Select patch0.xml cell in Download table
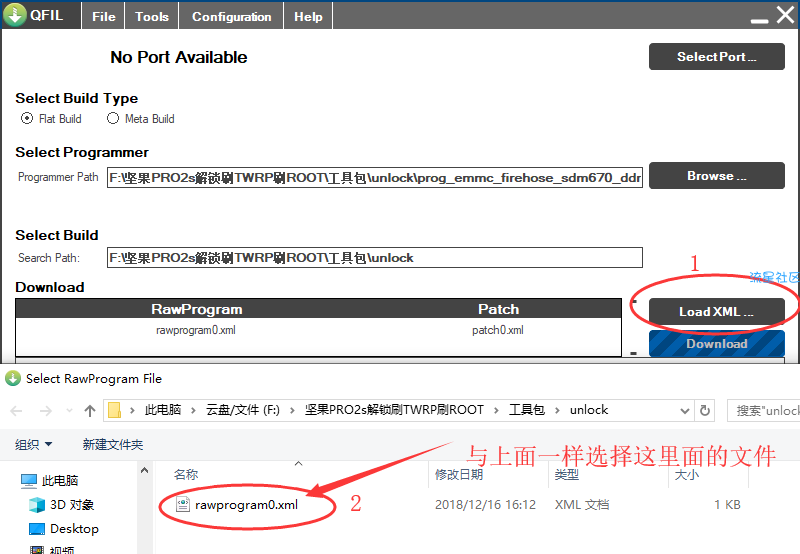 tap(497, 330)
